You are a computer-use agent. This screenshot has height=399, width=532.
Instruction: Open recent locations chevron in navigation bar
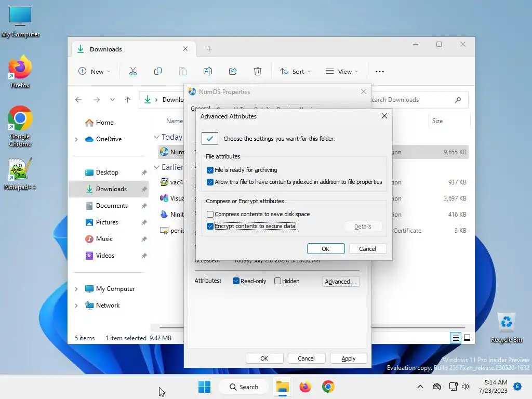pos(112,100)
